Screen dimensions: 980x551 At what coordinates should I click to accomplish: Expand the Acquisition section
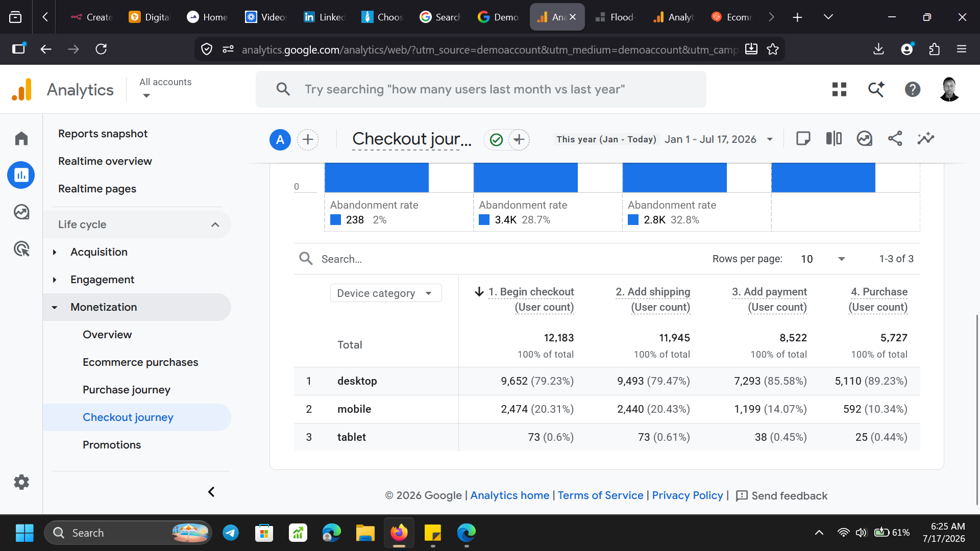click(55, 252)
